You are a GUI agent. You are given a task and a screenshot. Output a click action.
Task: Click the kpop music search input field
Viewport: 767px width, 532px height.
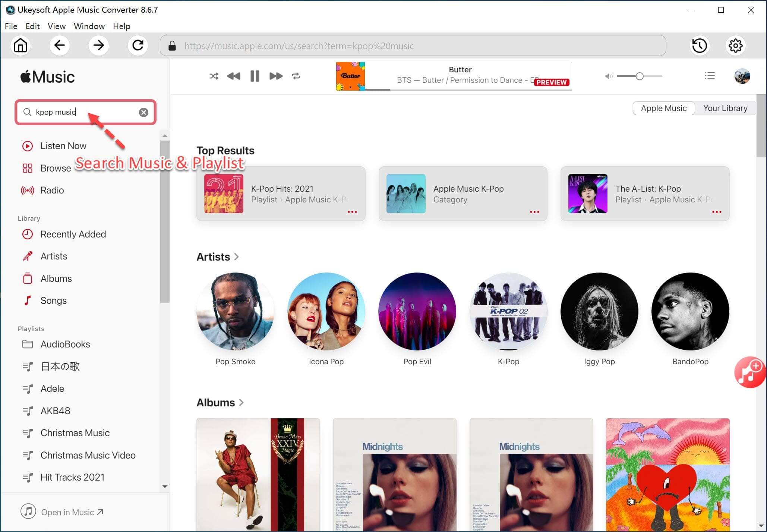click(x=86, y=112)
